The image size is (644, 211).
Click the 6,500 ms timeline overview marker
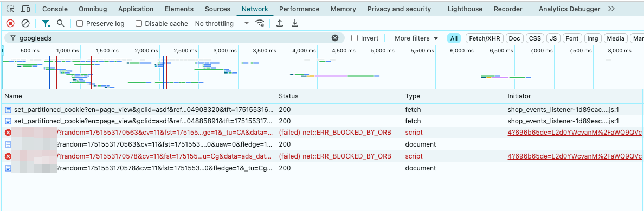click(x=501, y=51)
